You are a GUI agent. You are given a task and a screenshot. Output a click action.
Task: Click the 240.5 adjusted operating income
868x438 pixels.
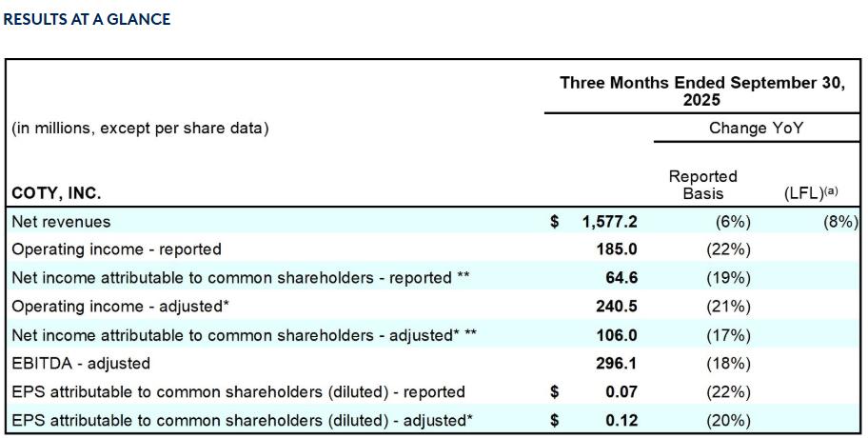(617, 307)
